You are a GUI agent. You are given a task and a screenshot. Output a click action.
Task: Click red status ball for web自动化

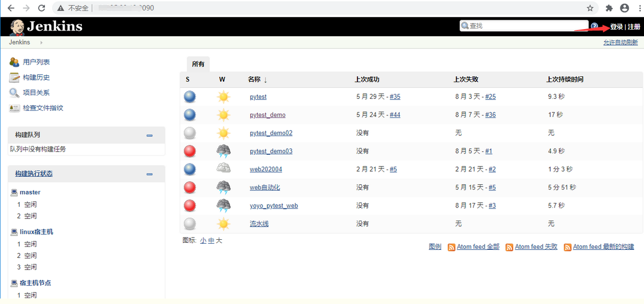click(190, 187)
